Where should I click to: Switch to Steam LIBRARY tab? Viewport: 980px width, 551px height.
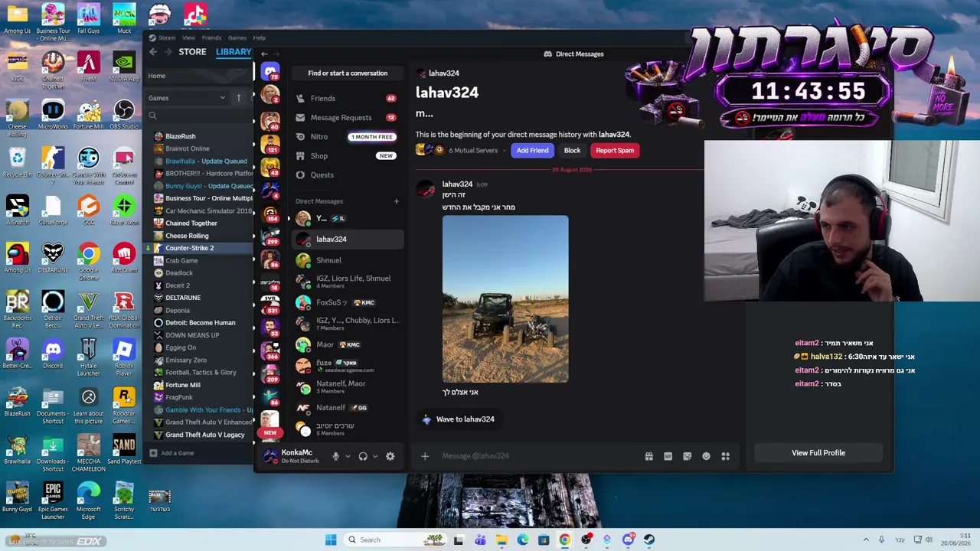(x=234, y=52)
